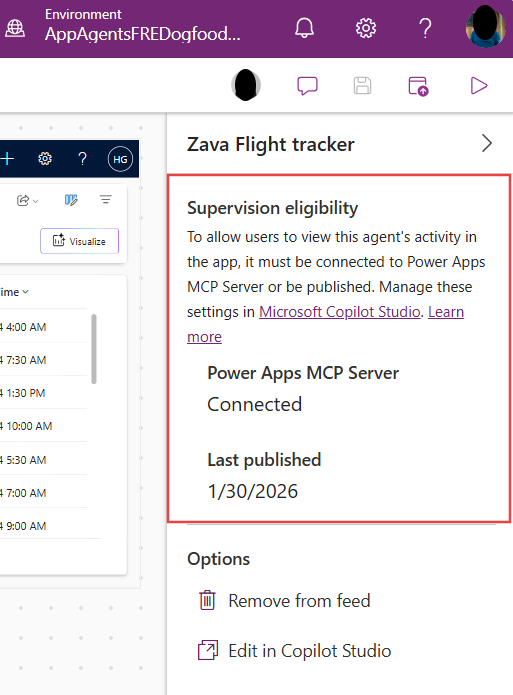
Task: Click the vertical scrollbar in the flight list
Action: [x=94, y=348]
